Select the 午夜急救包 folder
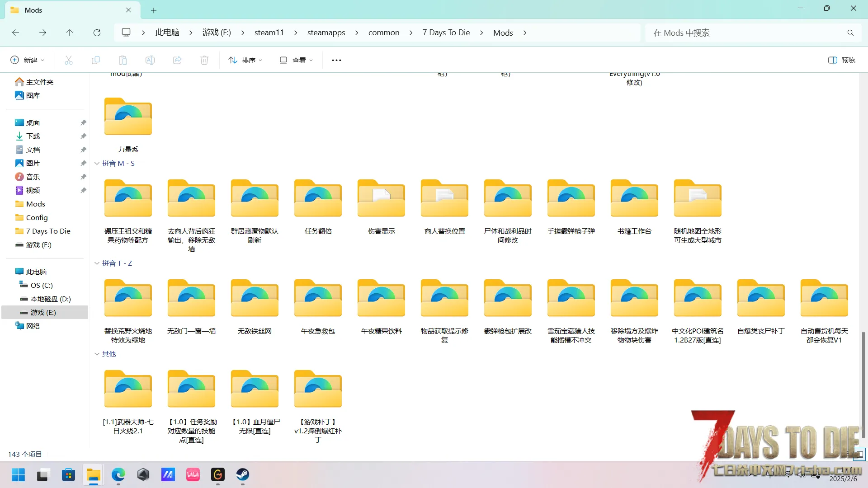 coord(318,307)
